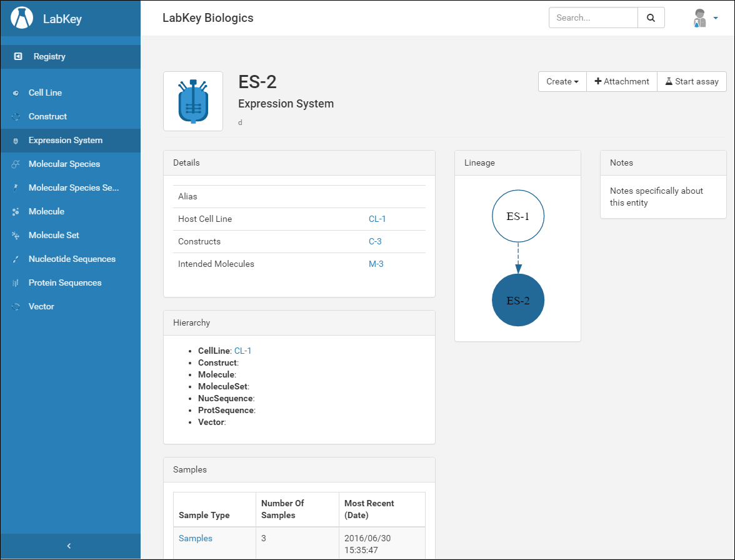Click the Hierarchy panel header

299,323
